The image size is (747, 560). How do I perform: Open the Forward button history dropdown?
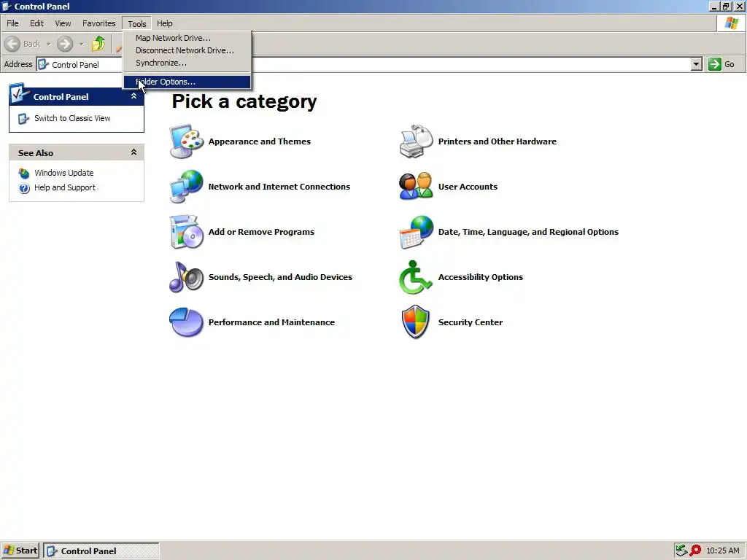click(81, 44)
